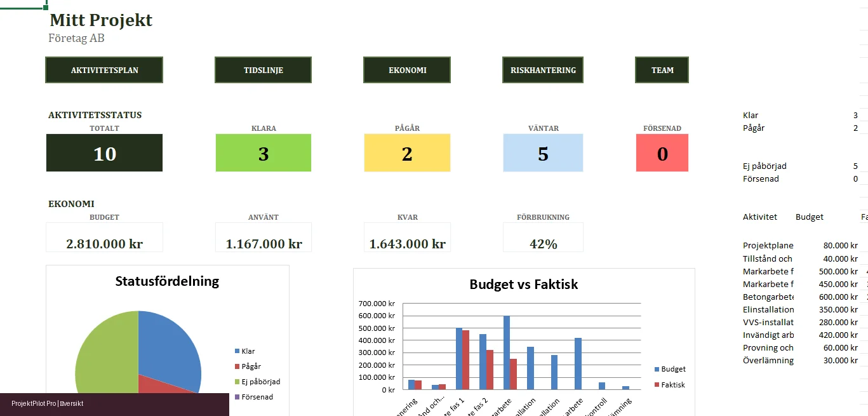This screenshot has height=416, width=868.
Task: Select the Ej påbörjad cell in side table
Action: [765, 166]
